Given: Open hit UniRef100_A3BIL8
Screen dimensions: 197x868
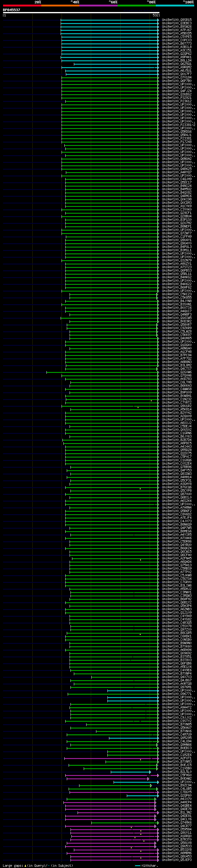Looking at the screenshot, I should 176,47.
